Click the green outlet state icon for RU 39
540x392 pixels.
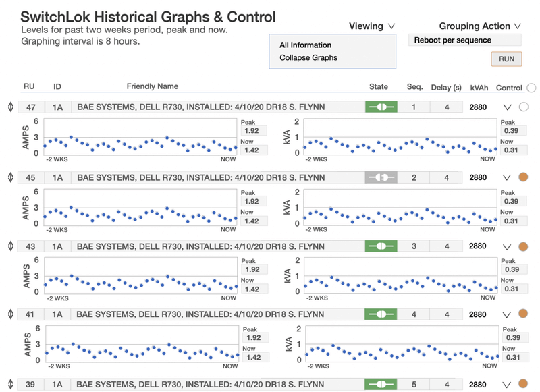coord(381,384)
